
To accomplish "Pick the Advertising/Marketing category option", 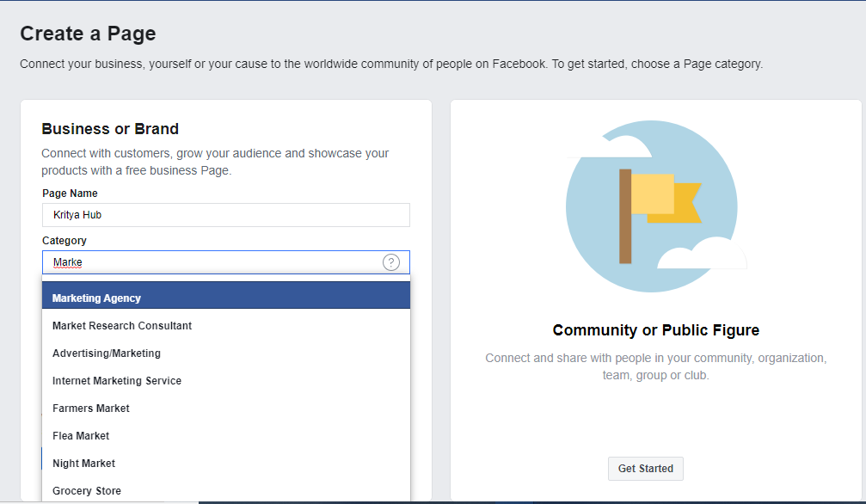I will (x=226, y=353).
